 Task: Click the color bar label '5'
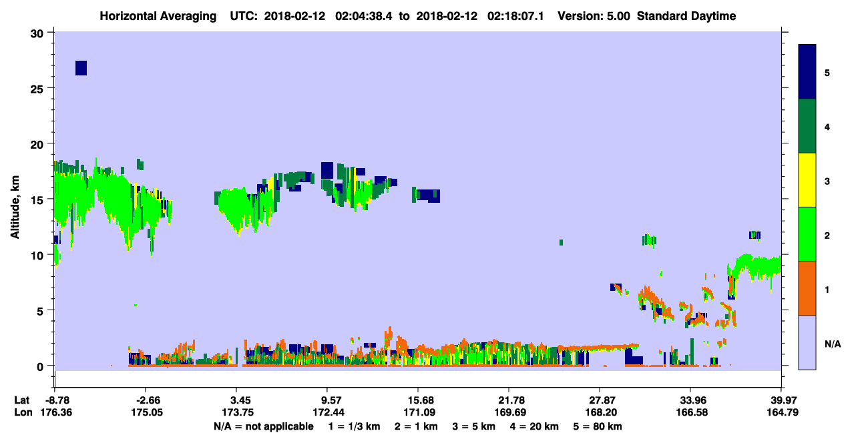click(827, 72)
